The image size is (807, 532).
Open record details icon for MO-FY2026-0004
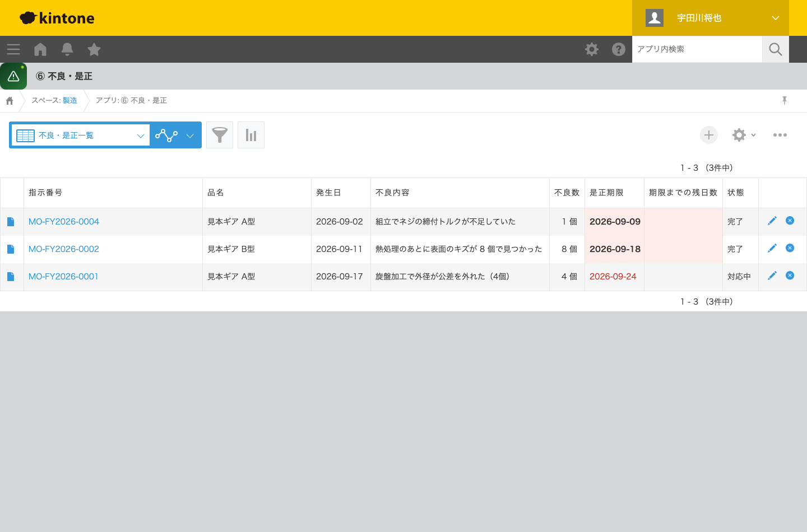tap(11, 222)
